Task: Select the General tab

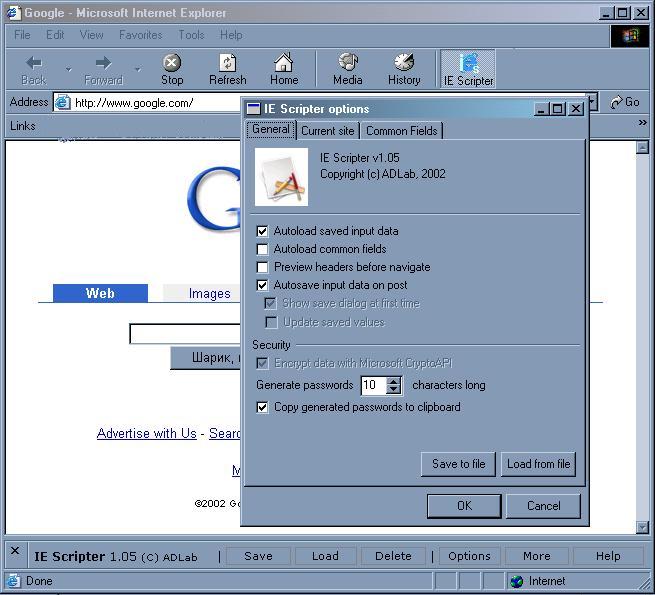Action: click(x=271, y=129)
